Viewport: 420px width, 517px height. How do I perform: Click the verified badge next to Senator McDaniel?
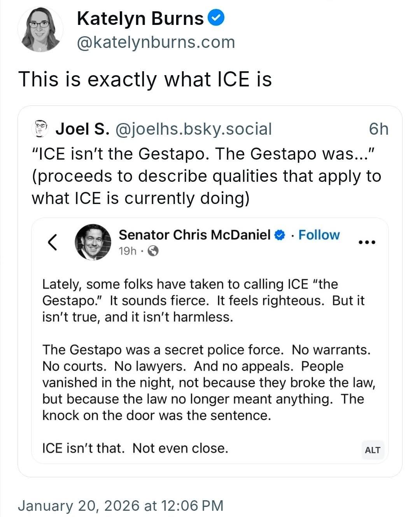279,235
